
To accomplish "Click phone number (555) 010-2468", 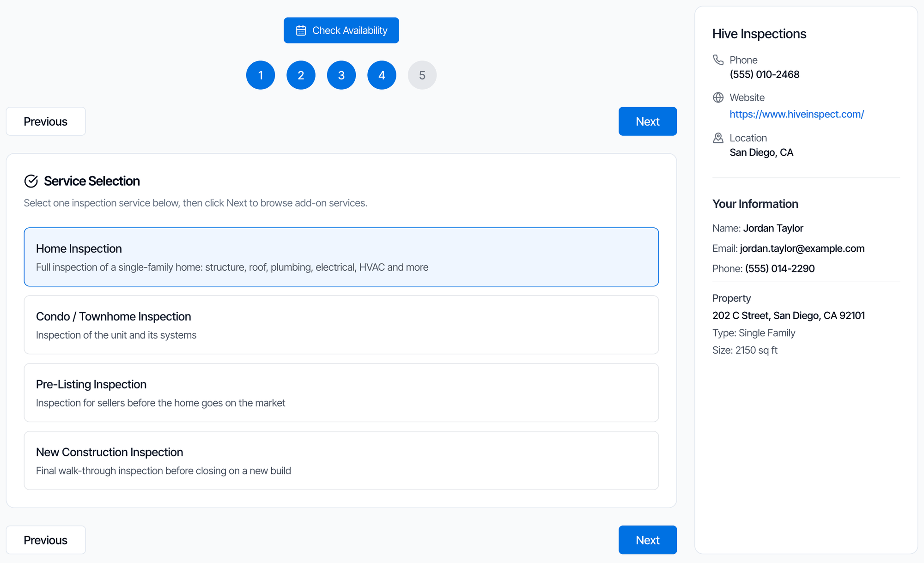I will [x=764, y=74].
